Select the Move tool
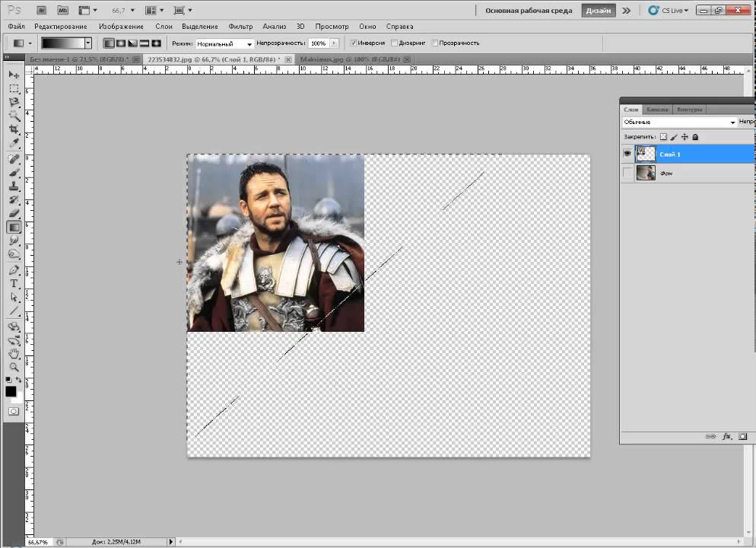 point(14,75)
